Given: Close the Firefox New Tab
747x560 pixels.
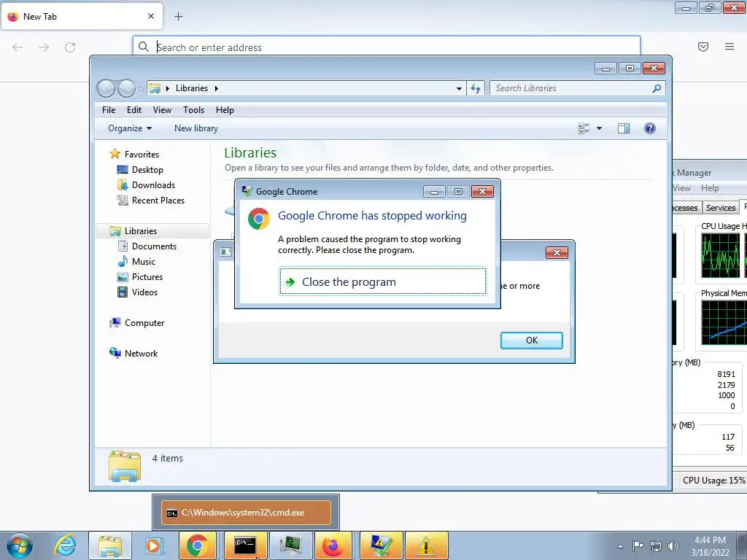Looking at the screenshot, I should pyautogui.click(x=151, y=16).
